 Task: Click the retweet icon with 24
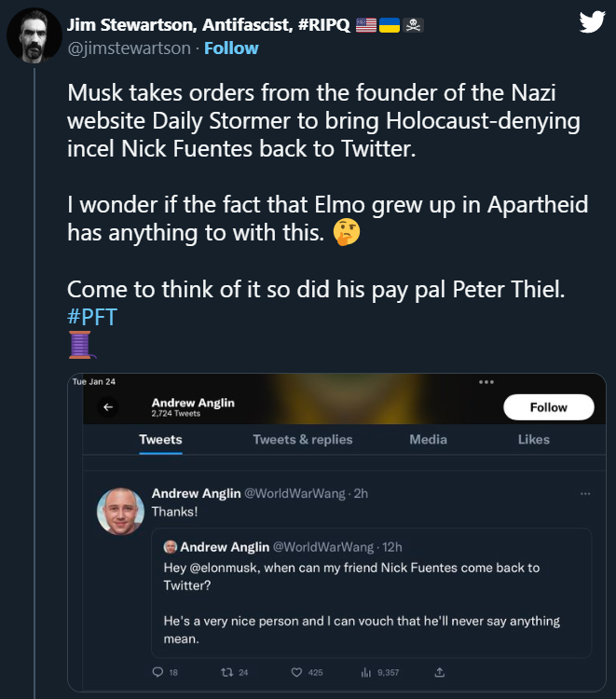click(225, 672)
